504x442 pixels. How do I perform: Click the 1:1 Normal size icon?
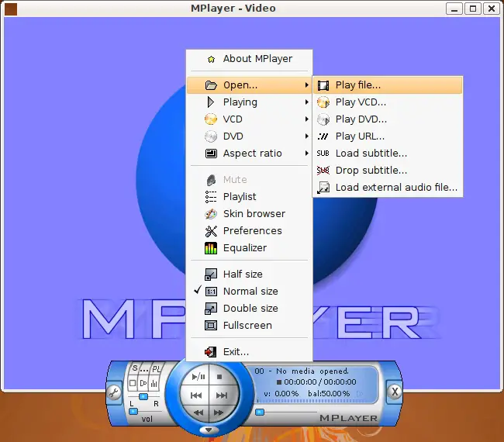211,292
